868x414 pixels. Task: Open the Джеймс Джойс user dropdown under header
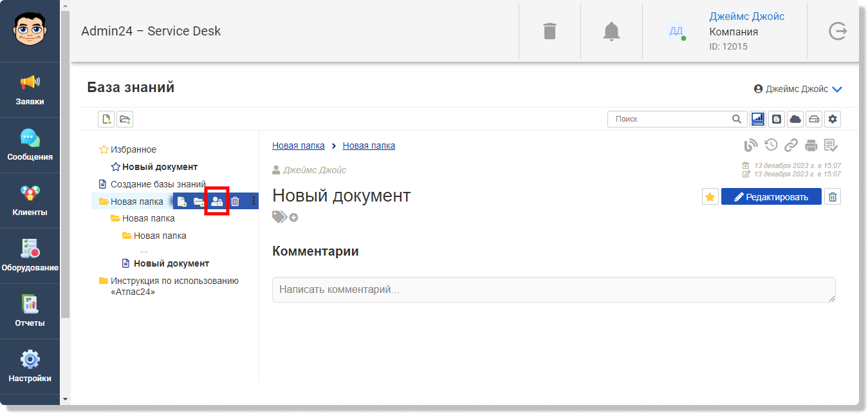point(798,89)
